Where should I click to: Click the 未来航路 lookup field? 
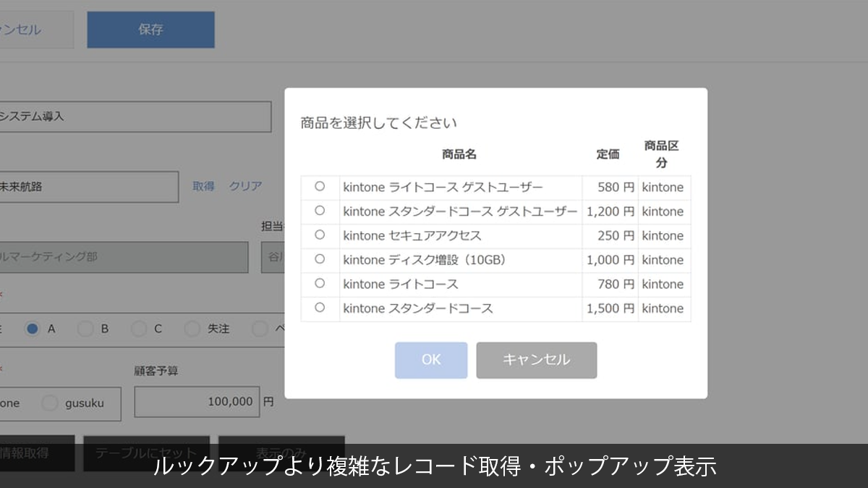[89, 187]
